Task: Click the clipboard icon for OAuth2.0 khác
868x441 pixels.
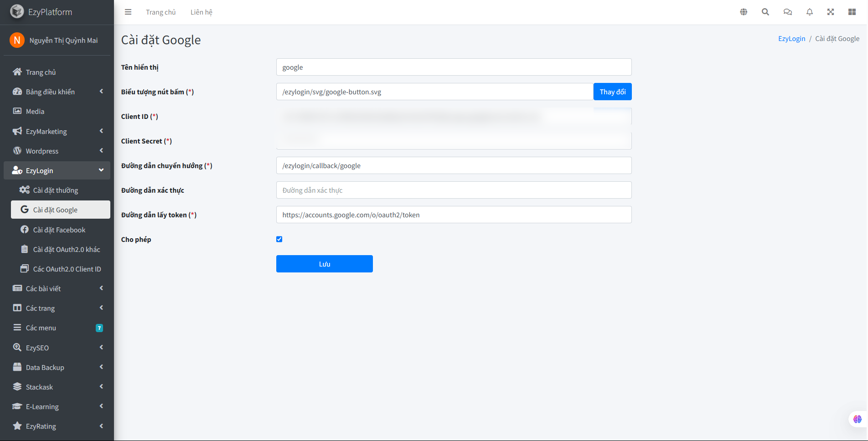Action: point(25,249)
